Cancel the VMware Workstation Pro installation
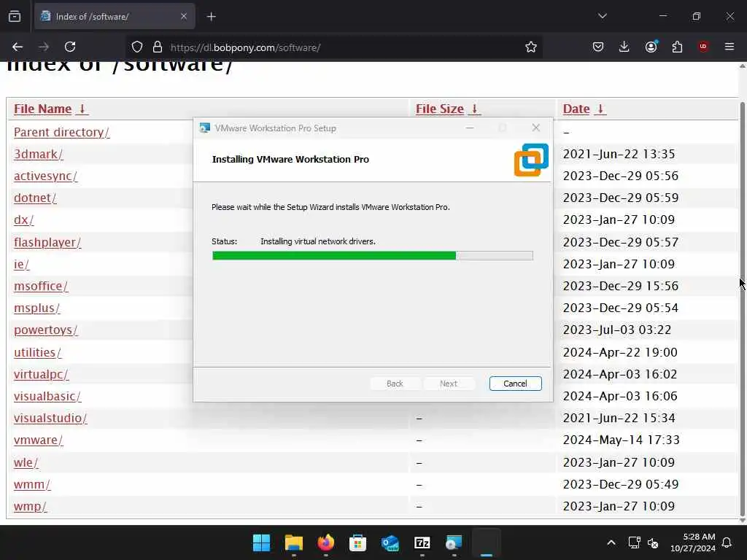 515,384
